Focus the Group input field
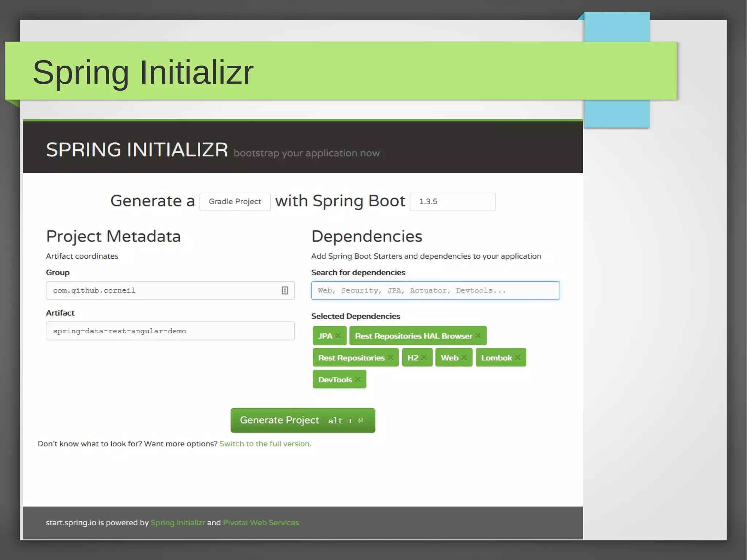The width and height of the screenshot is (747, 560). pos(164,290)
